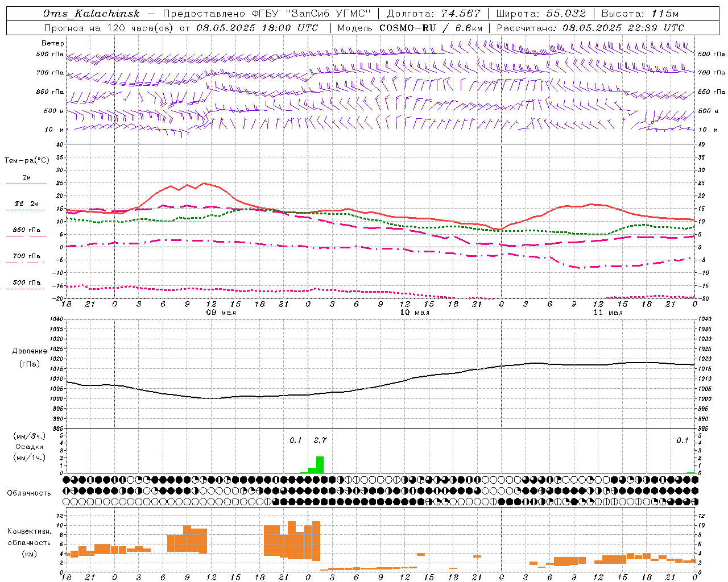
Task: Click the 11 мая date label
Action: pyautogui.click(x=607, y=313)
